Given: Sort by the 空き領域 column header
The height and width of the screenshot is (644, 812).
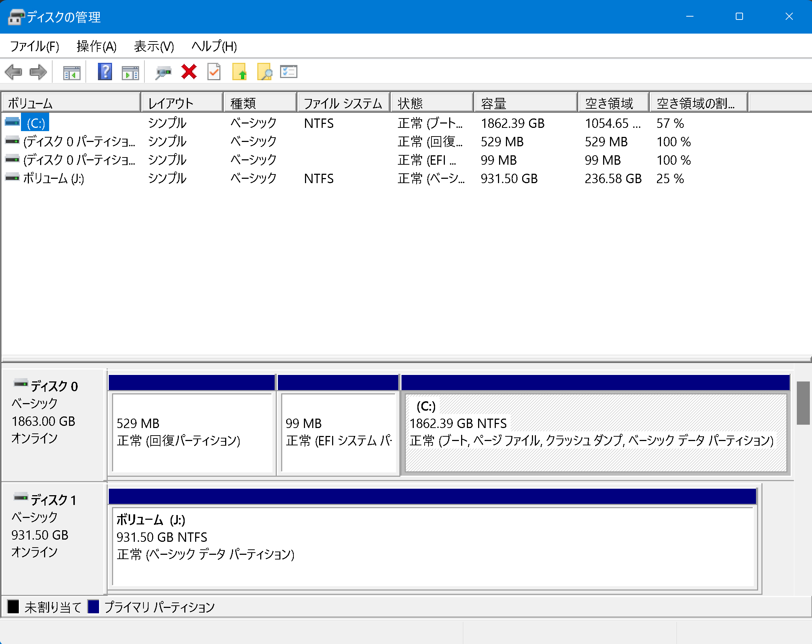Looking at the screenshot, I should pyautogui.click(x=613, y=103).
